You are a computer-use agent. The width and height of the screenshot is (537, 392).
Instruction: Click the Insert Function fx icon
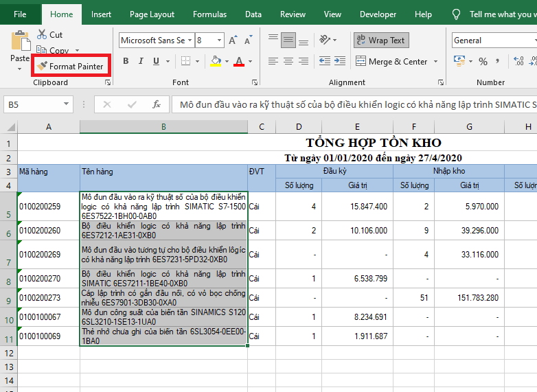[x=157, y=104]
